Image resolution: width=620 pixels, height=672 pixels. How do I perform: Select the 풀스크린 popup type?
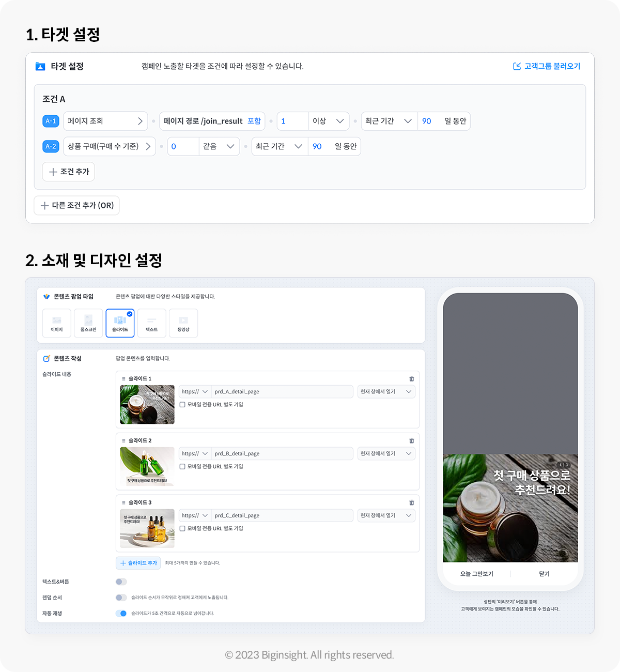(88, 323)
